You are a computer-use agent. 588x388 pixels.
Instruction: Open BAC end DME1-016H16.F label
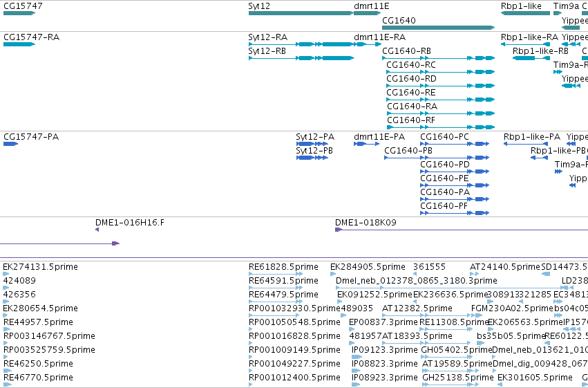tap(130, 223)
